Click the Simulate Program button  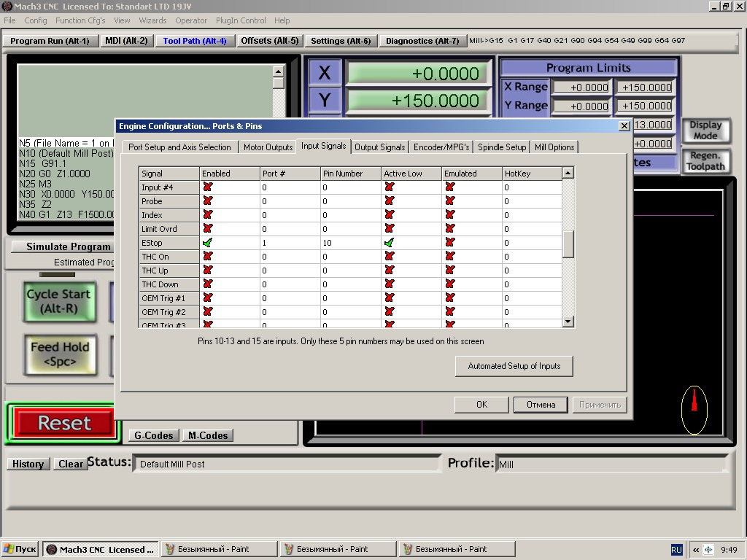click(x=62, y=246)
